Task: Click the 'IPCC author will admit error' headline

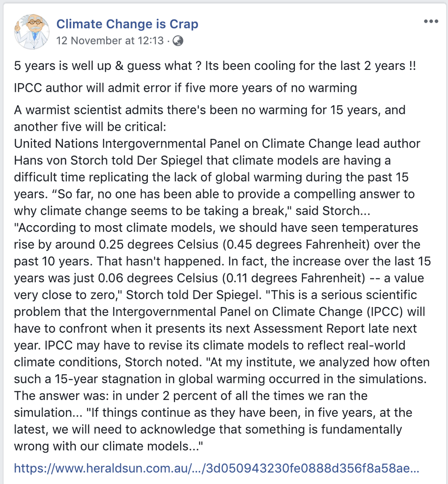Action: click(185, 88)
